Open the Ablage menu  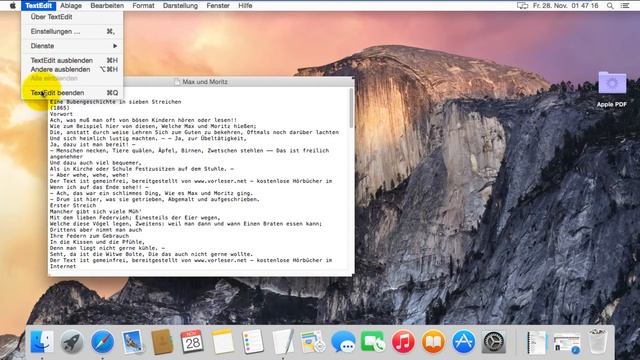(71, 6)
